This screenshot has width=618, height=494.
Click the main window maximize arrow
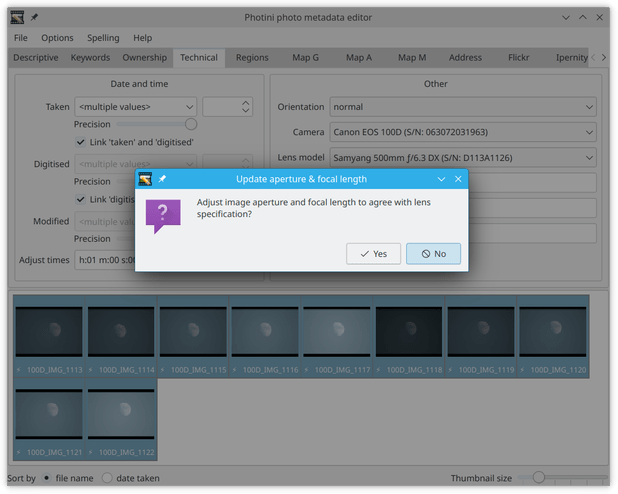click(583, 17)
